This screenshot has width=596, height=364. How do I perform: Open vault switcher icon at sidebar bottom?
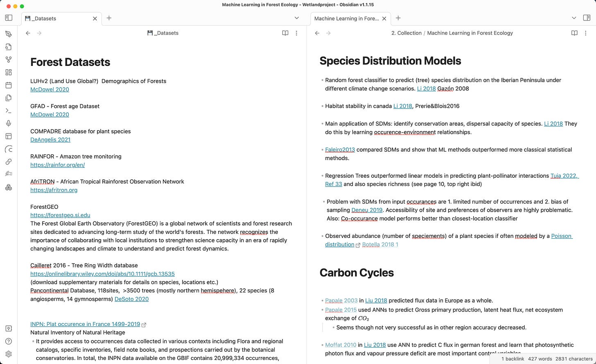[x=9, y=328]
